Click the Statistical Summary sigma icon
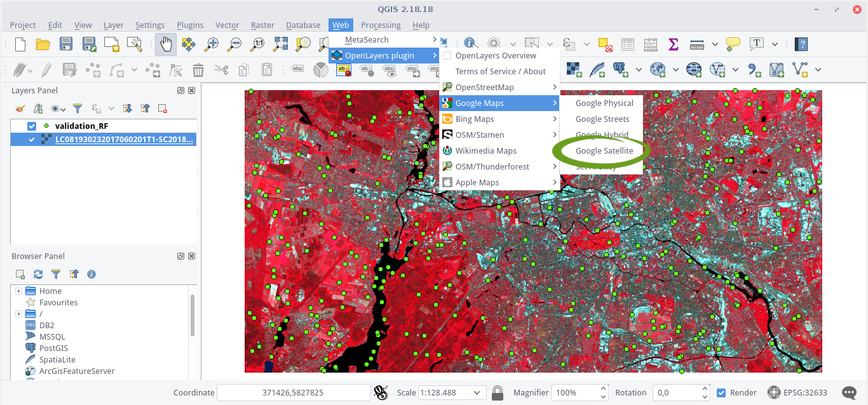Viewport: 868px width, 405px height. coord(673,44)
